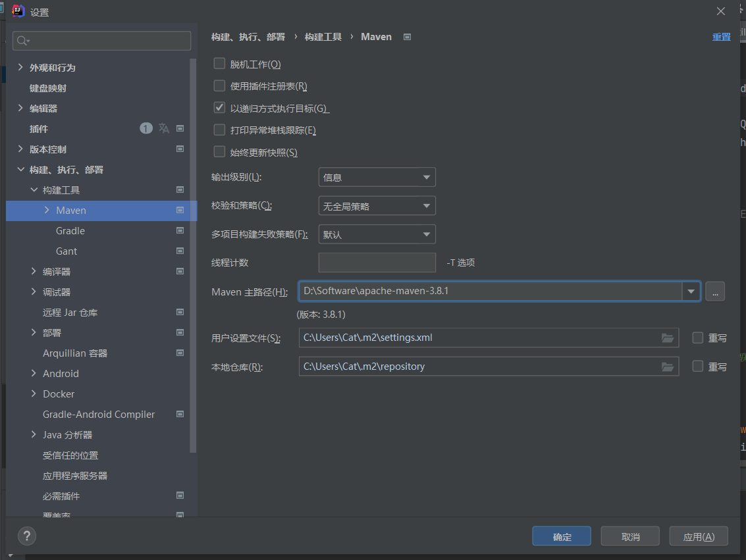746x560 pixels.
Task: Click project-level icon on Arquillian 容器 row
Action: click(x=180, y=353)
